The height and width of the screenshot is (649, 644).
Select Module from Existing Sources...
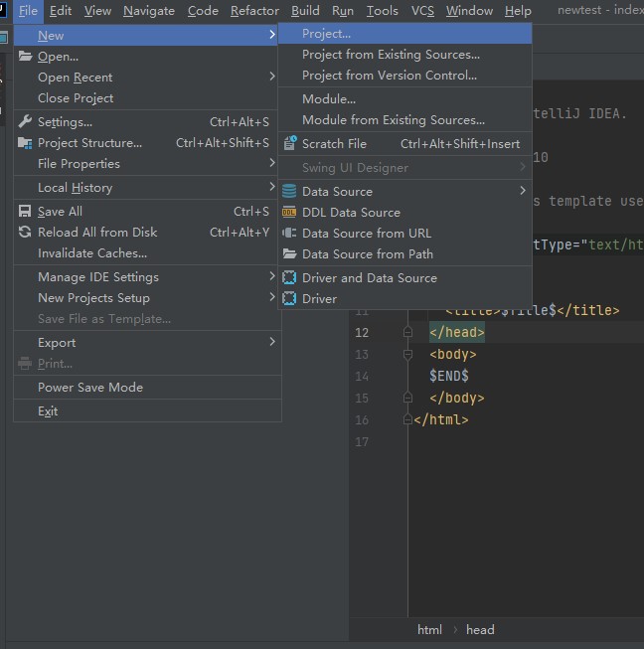tap(404, 119)
